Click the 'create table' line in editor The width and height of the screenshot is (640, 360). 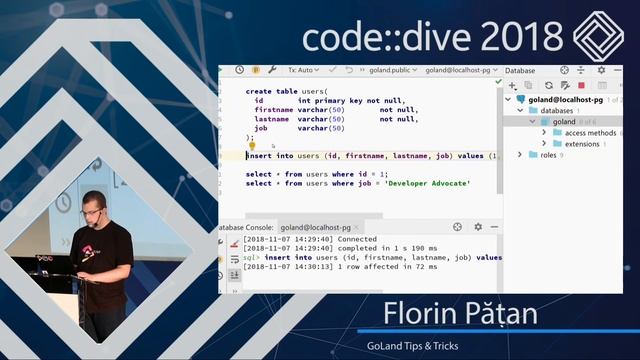pos(287,91)
